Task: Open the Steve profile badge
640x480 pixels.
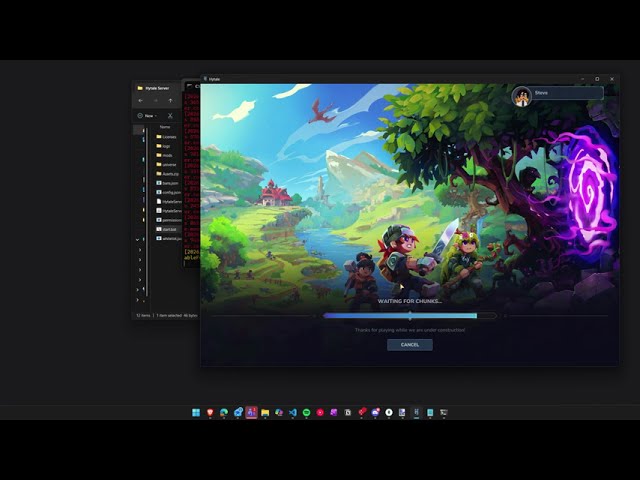Action: click(558, 96)
